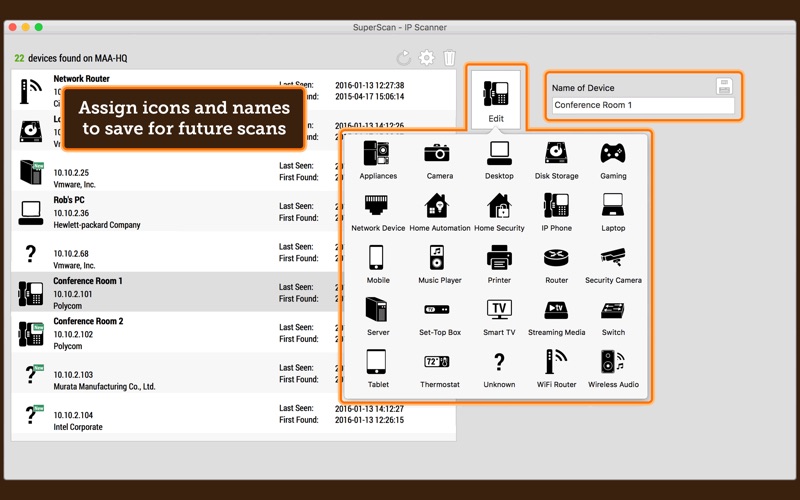Select device row 10.10.2.68
Viewport: 800px width, 500px height.
(233, 252)
